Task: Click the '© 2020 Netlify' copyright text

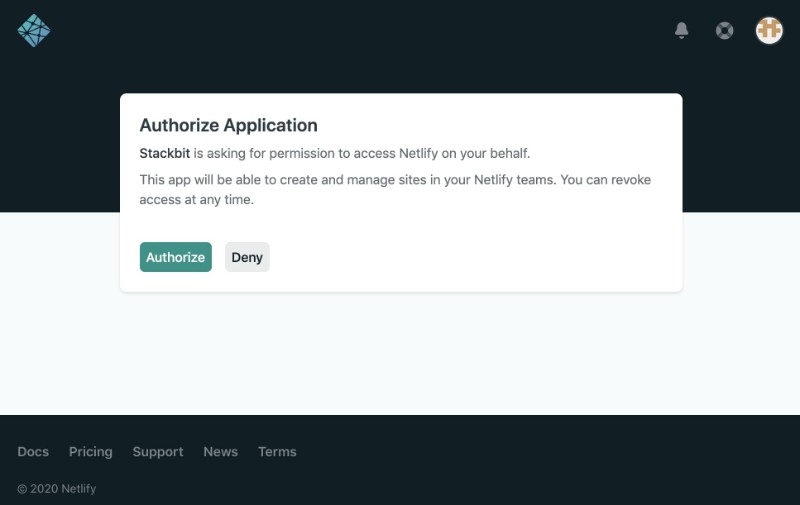Action: pyautogui.click(x=57, y=489)
